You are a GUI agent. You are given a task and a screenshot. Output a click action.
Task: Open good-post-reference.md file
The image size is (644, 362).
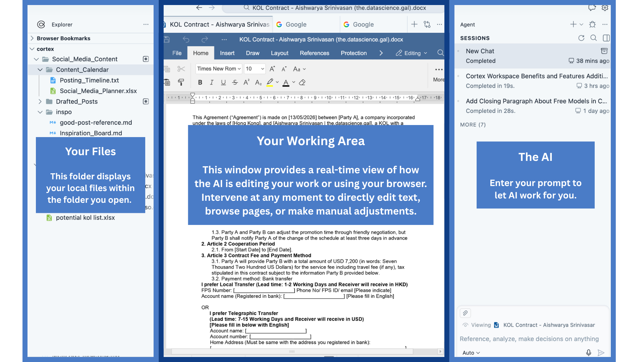(96, 123)
